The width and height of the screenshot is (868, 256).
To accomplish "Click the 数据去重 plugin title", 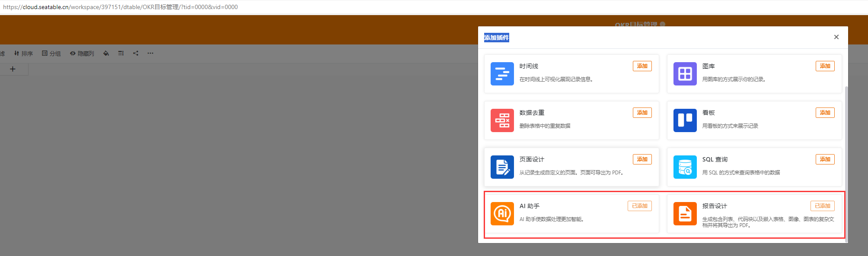I will pyautogui.click(x=532, y=113).
